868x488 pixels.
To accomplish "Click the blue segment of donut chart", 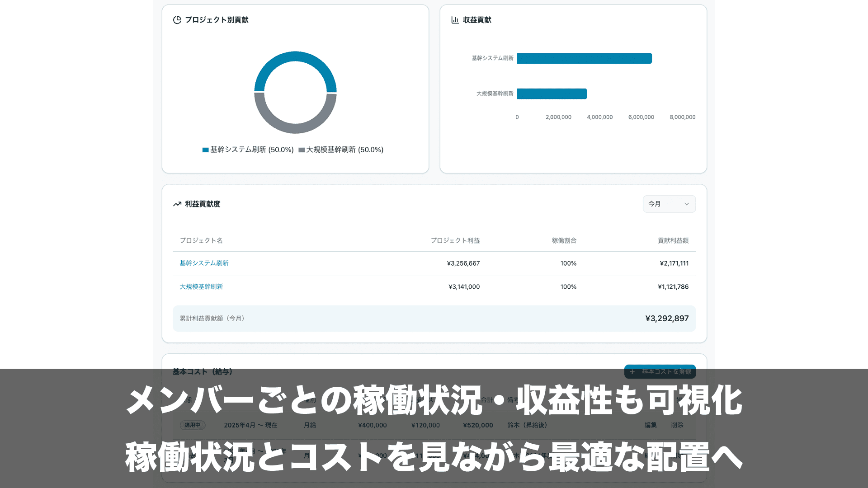I will click(x=295, y=56).
